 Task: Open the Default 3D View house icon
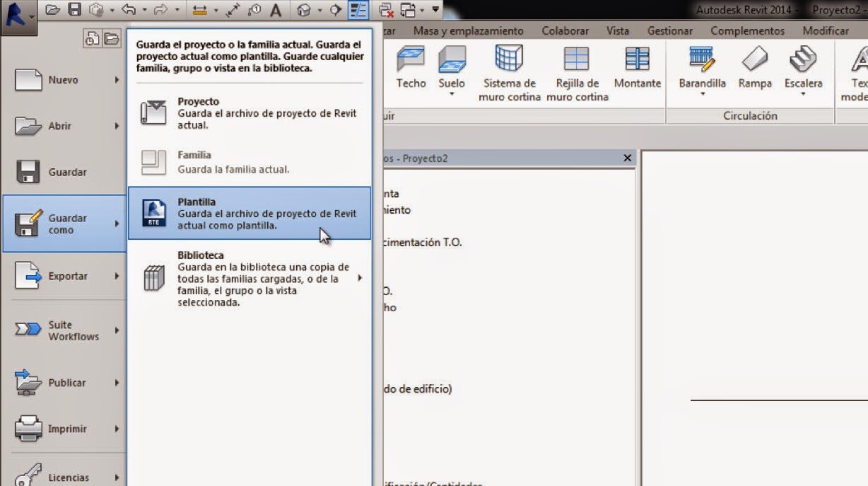click(x=303, y=10)
